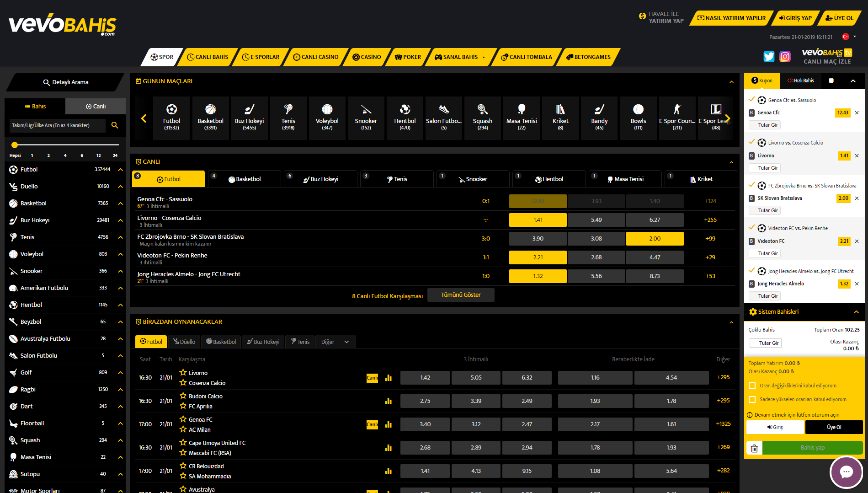
Task: Click the Üye Ol button in header
Action: [839, 18]
